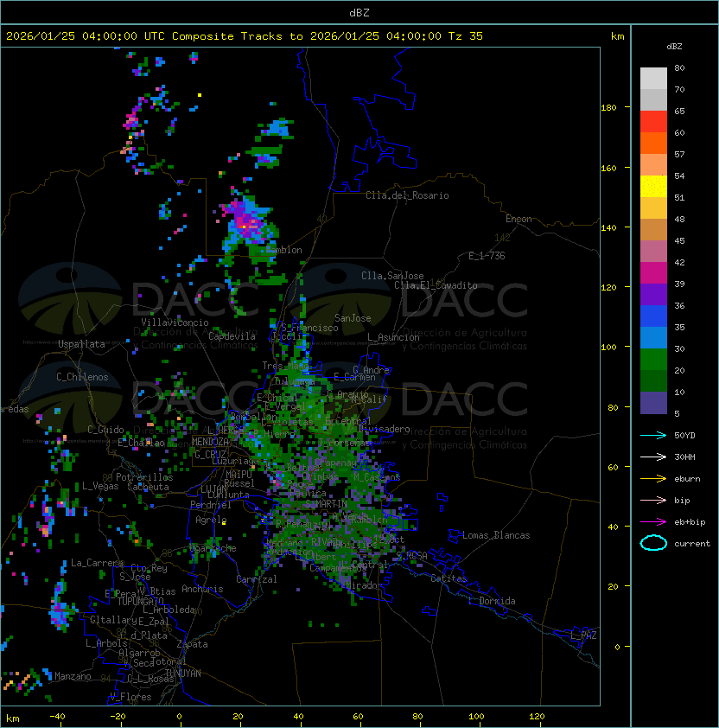Click the 'Agrelo' map label
Screen dimensions: 719x728
pos(211,520)
